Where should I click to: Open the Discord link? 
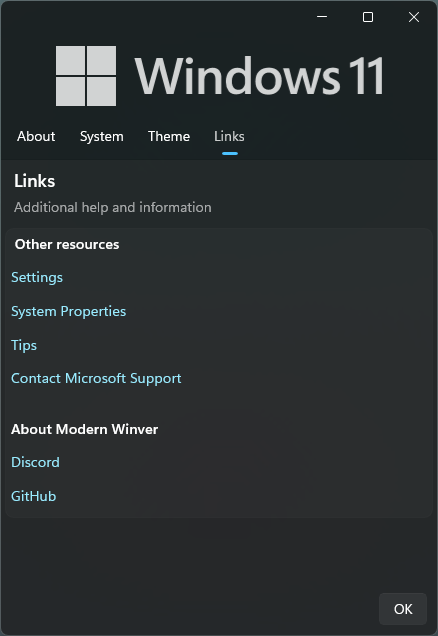(35, 462)
